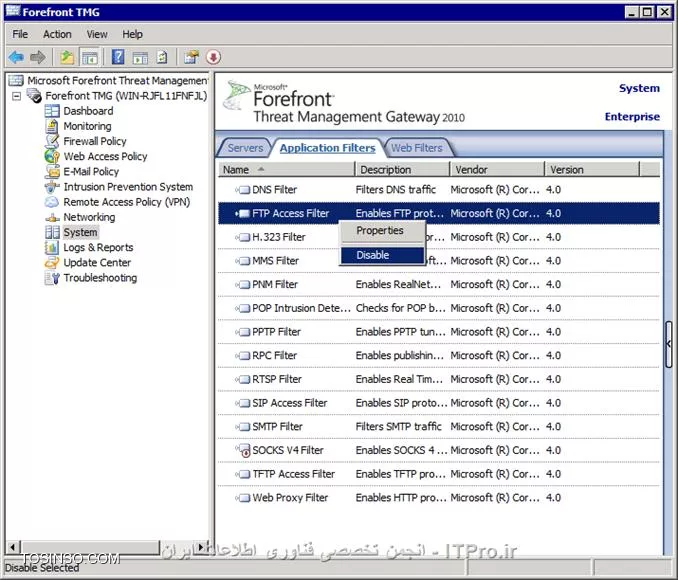Click the Back arrow toolbar icon
Viewport: 678px width, 580px height.
click(16, 57)
